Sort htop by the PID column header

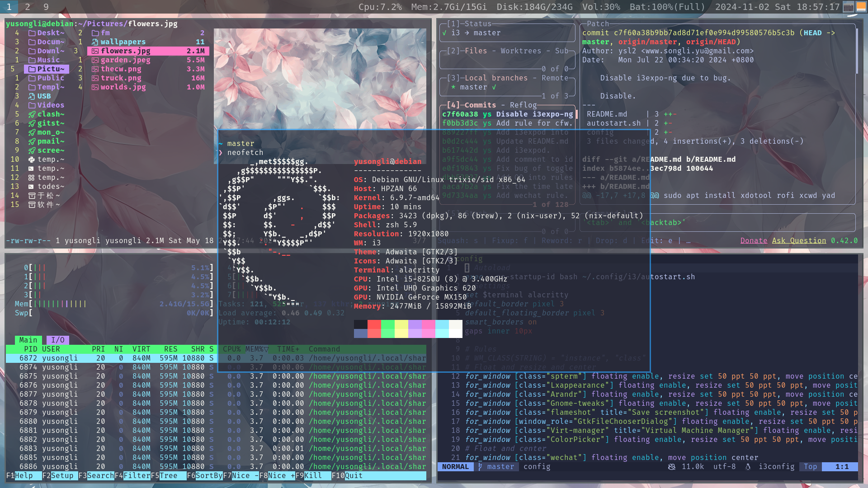pyautogui.click(x=30, y=349)
